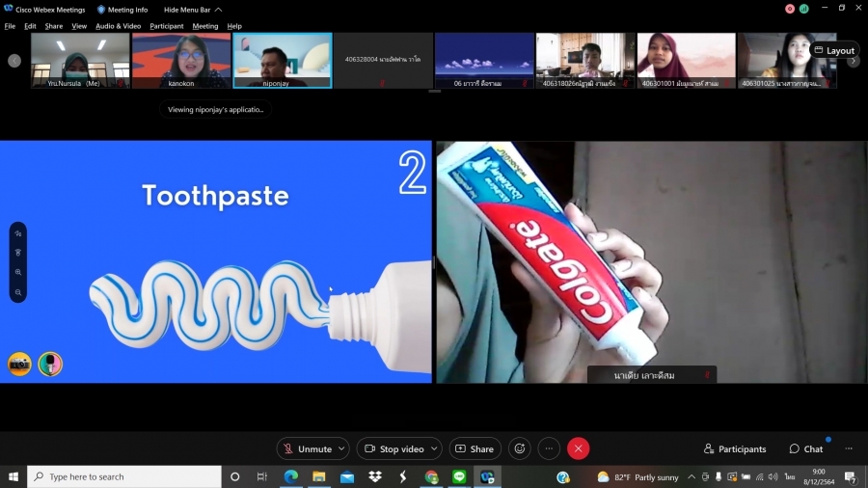This screenshot has width=868, height=488.
Task: Open the annotate tool in the side toolbar
Action: point(18,233)
